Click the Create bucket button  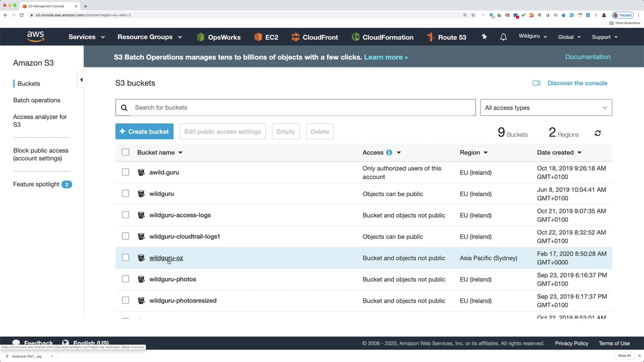(x=144, y=132)
